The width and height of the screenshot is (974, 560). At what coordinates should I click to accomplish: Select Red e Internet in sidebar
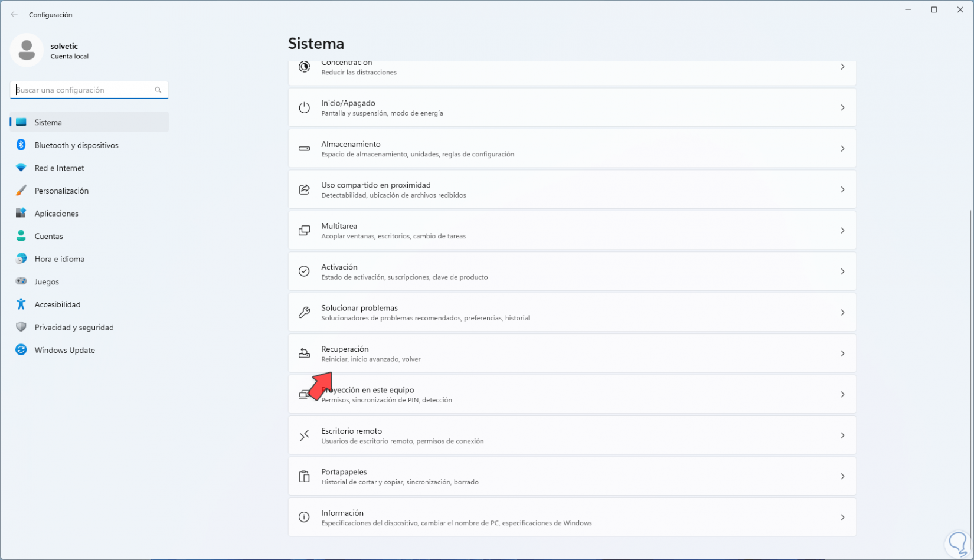click(x=59, y=168)
